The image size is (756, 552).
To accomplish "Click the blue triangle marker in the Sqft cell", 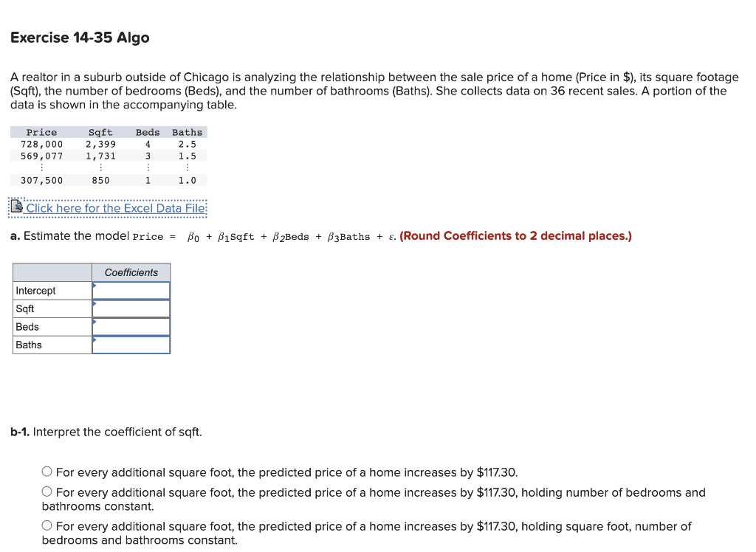I will coord(94,304).
